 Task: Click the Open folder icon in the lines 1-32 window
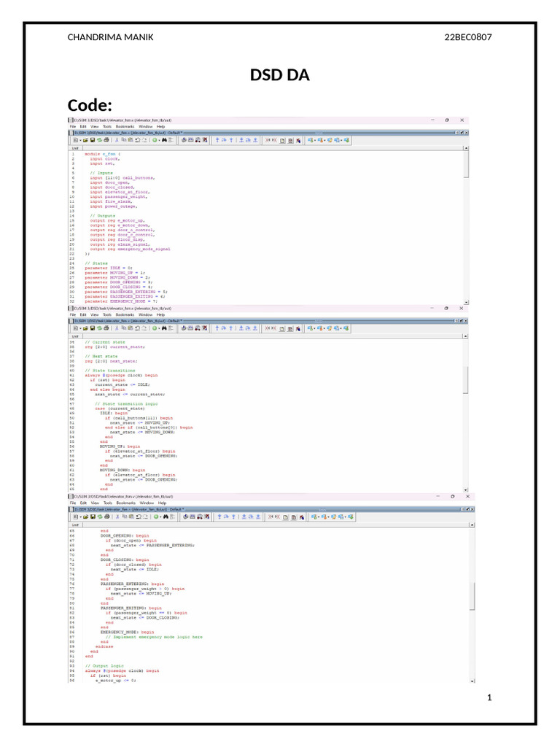pyautogui.click(x=86, y=141)
